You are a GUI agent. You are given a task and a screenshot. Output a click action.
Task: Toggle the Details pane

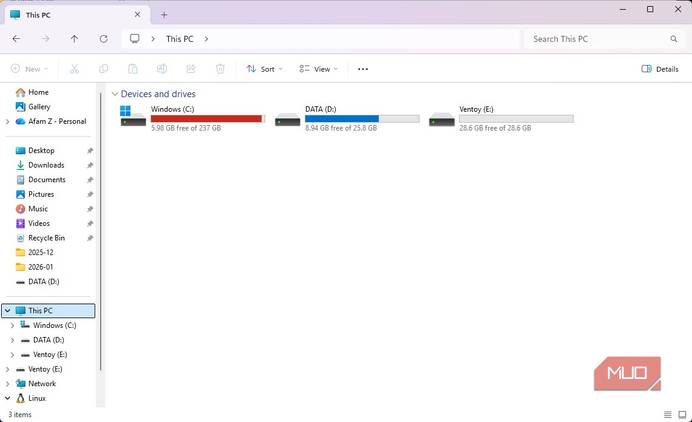click(x=660, y=69)
